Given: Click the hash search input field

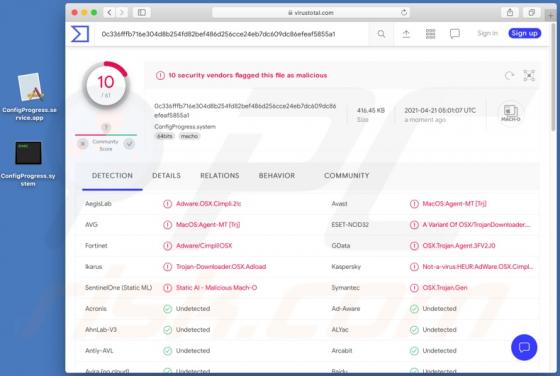Looking at the screenshot, I should click(x=232, y=34).
